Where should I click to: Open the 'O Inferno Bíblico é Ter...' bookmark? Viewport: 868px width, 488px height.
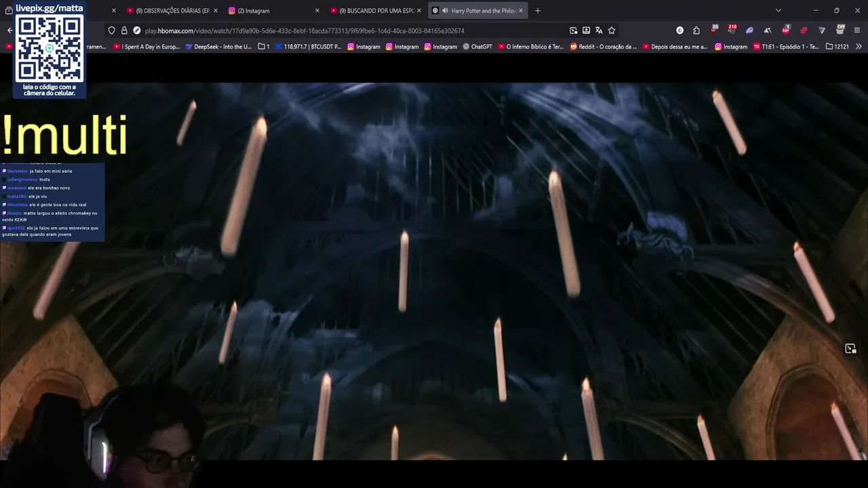click(530, 47)
